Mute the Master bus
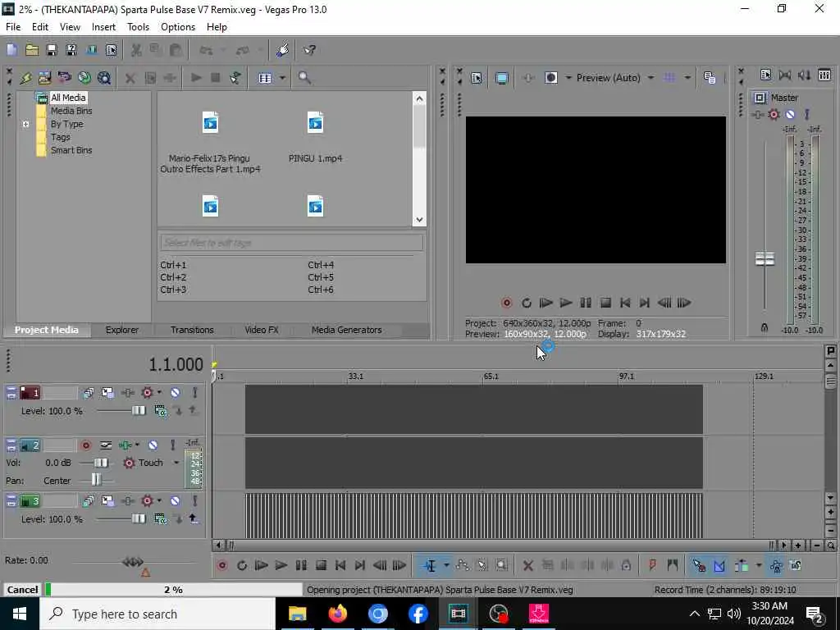The image size is (840, 630). click(790, 114)
